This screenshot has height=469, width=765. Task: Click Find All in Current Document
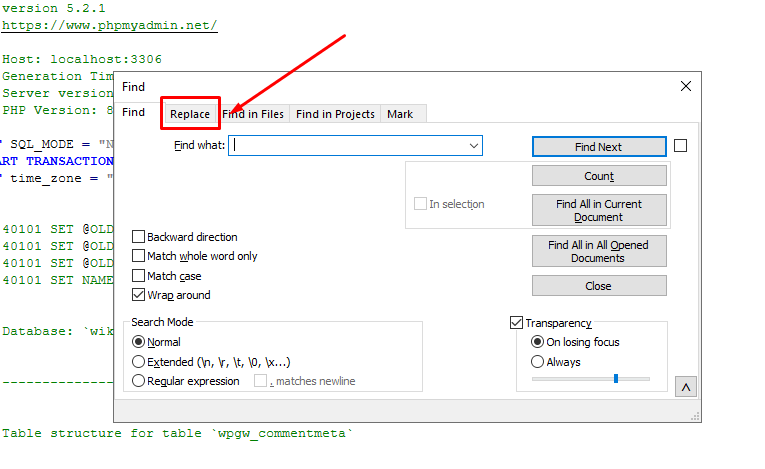click(598, 210)
